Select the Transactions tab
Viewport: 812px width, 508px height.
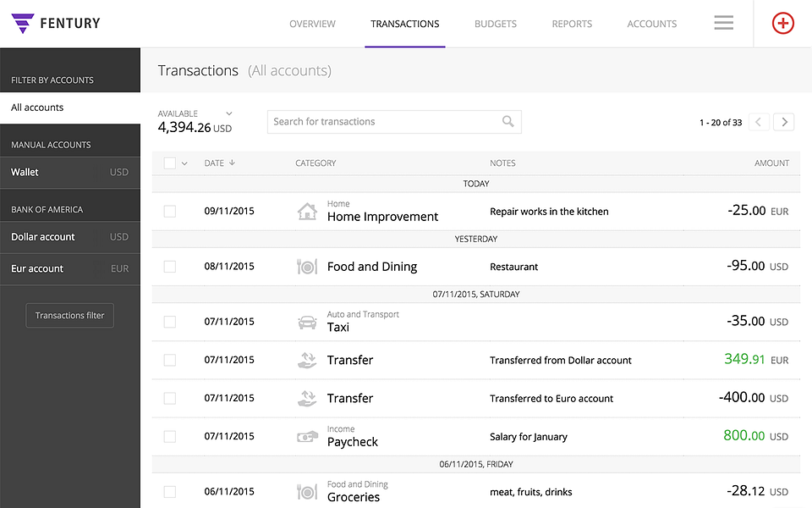405,24
